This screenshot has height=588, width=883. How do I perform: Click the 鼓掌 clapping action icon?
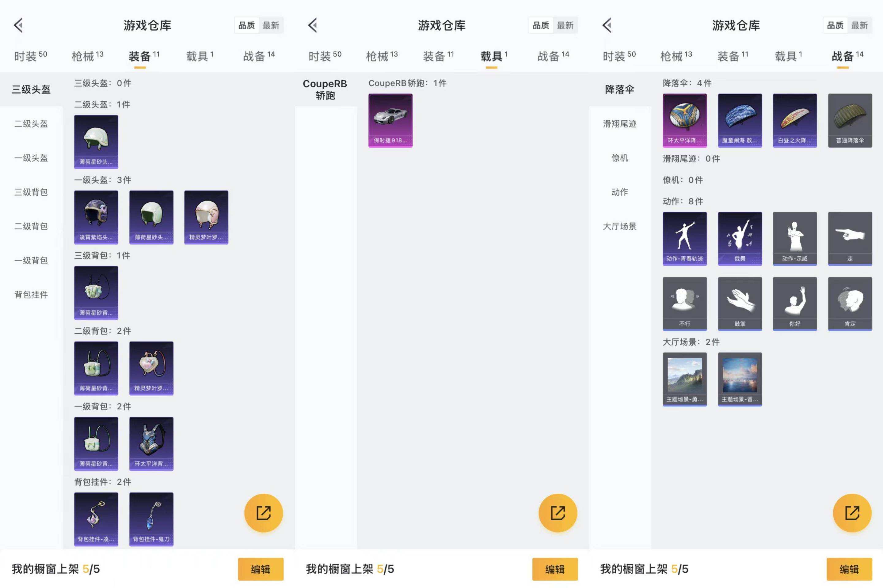pos(740,303)
